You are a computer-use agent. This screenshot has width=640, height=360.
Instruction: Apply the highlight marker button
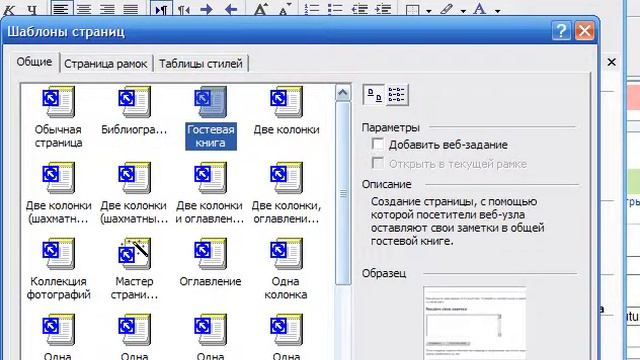click(447, 9)
